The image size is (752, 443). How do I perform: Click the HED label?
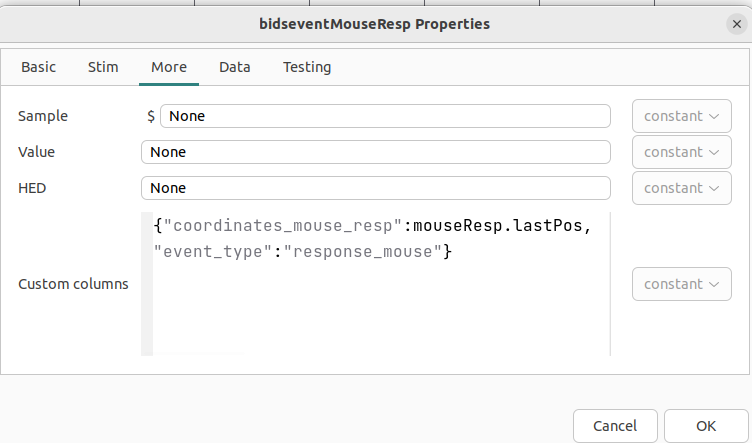pos(32,188)
